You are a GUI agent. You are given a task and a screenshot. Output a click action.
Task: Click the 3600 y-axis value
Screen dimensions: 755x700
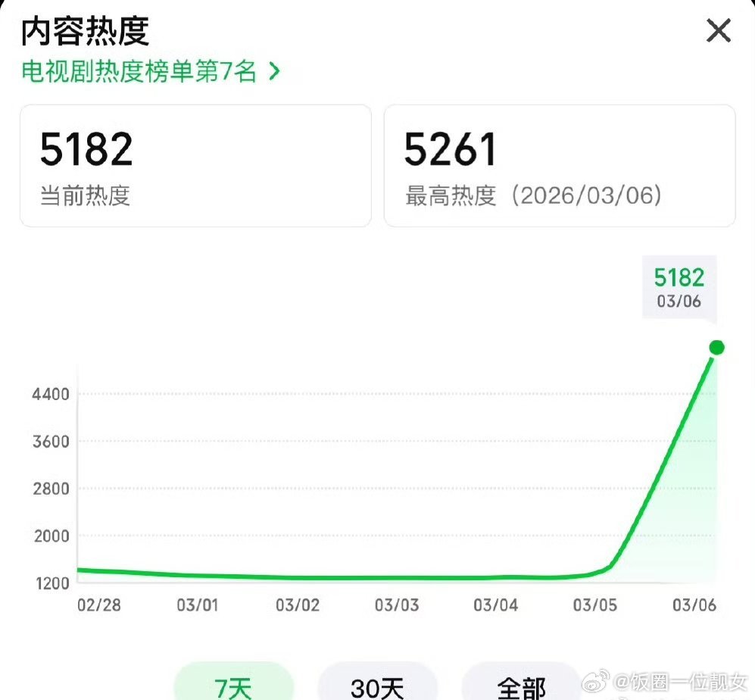pos(51,442)
